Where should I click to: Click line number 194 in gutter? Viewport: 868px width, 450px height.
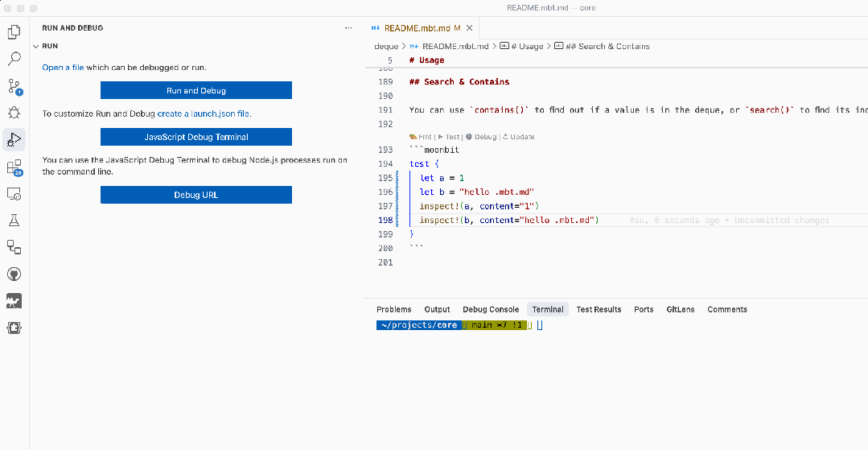[385, 164]
